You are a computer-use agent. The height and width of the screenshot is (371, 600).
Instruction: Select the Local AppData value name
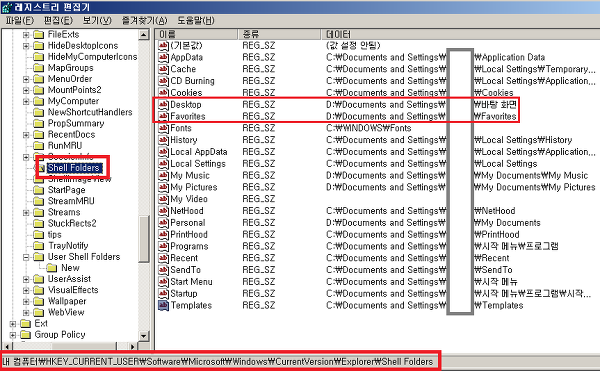(x=199, y=152)
